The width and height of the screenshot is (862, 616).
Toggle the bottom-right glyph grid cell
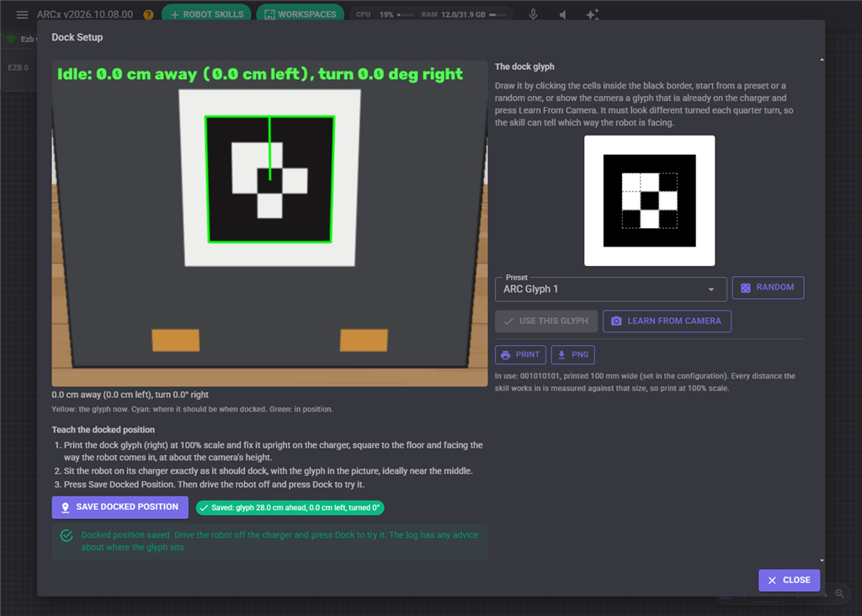tap(668, 219)
